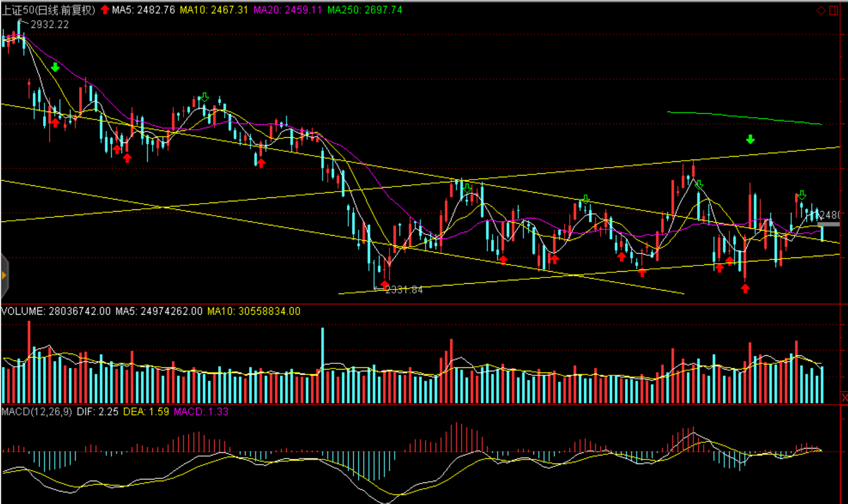Click the solid green sell arrow below MA250 line
The width and height of the screenshot is (848, 504).
[750, 140]
